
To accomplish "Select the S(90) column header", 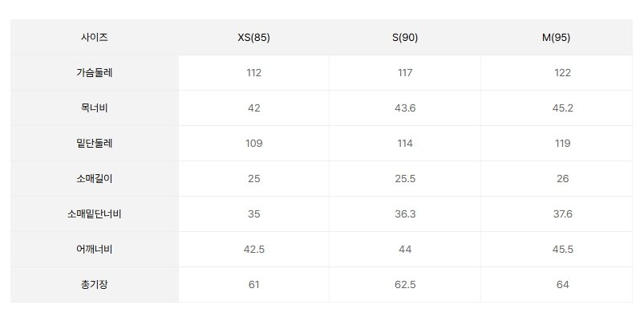I will (405, 38).
